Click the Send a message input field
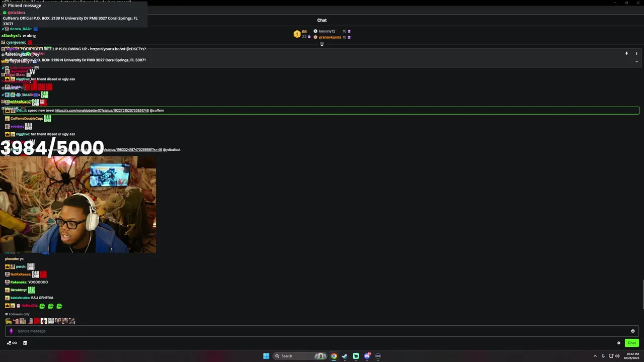The image size is (644, 362). click(x=322, y=331)
